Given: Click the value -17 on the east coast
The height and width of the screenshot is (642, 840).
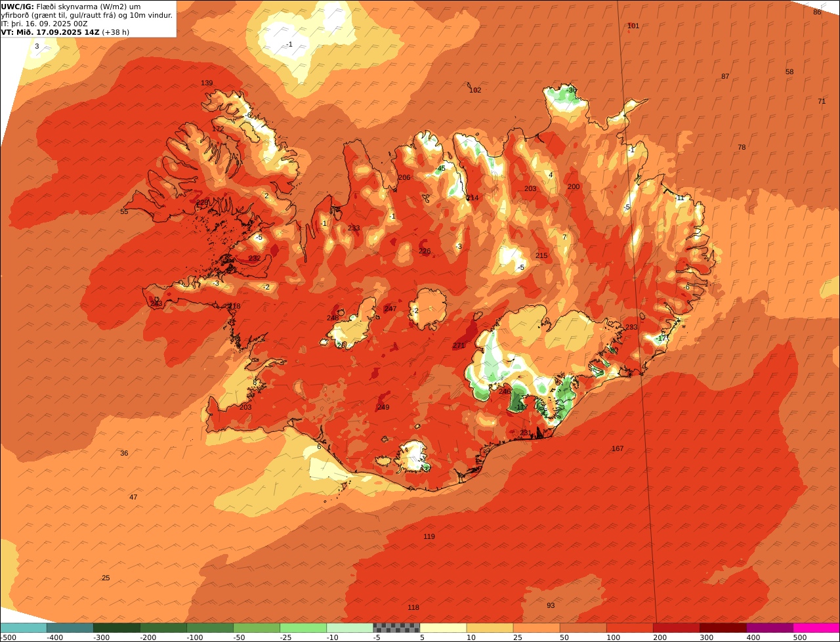Looking at the screenshot, I should (661, 339).
